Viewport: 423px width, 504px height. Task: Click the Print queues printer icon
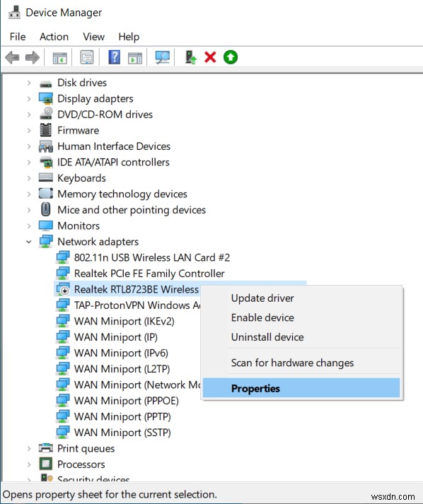pos(46,447)
